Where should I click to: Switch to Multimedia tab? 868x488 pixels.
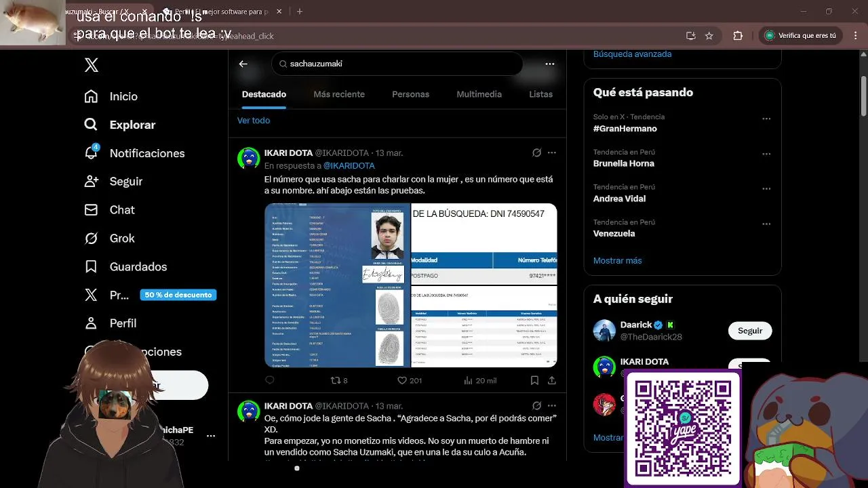pos(479,94)
